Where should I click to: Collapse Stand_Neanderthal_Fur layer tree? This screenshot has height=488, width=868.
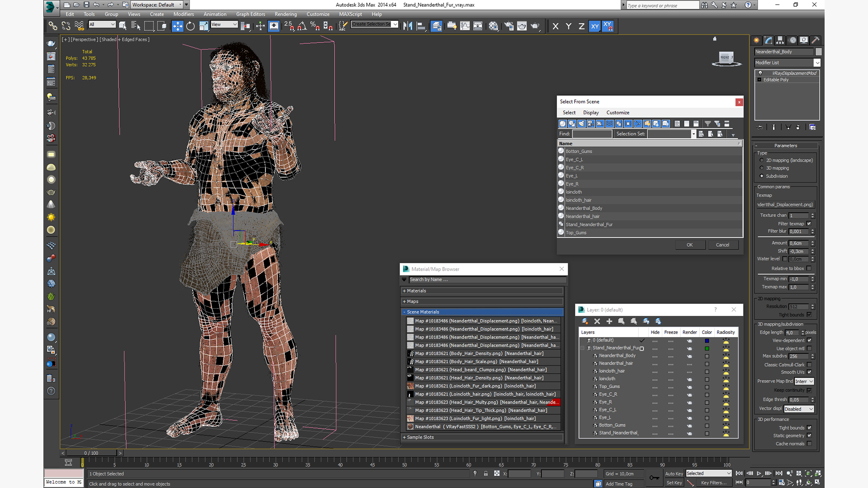pyautogui.click(x=582, y=348)
